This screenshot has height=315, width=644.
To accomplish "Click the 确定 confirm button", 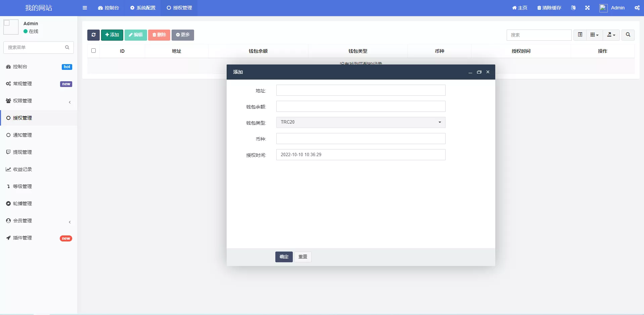I will tap(284, 257).
